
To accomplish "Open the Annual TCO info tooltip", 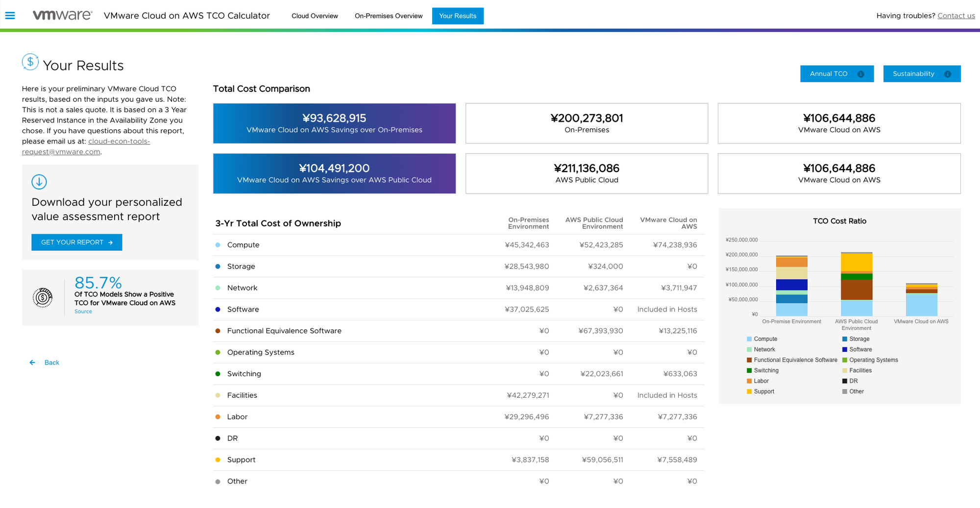I will pyautogui.click(x=861, y=74).
